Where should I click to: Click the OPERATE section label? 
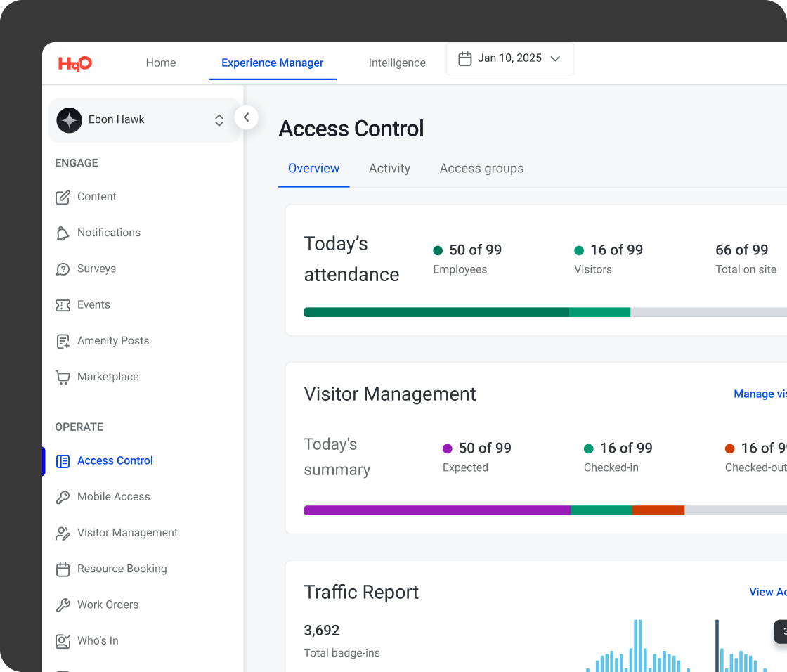[x=79, y=427]
